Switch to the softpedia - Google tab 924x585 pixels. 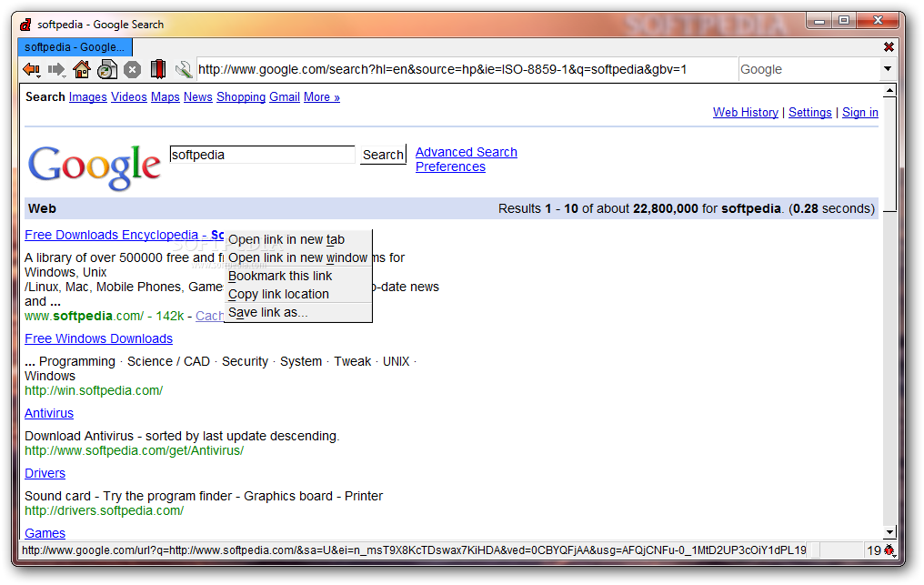tap(75, 47)
